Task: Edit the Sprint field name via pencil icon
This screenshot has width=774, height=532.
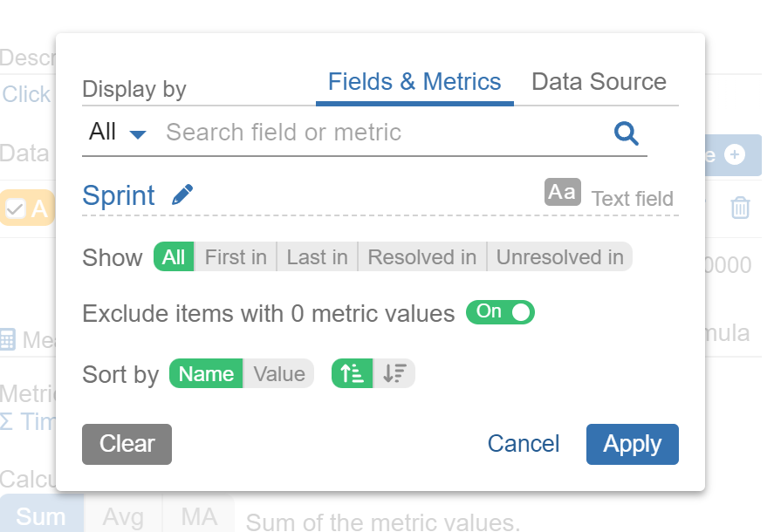Action: coord(182,194)
